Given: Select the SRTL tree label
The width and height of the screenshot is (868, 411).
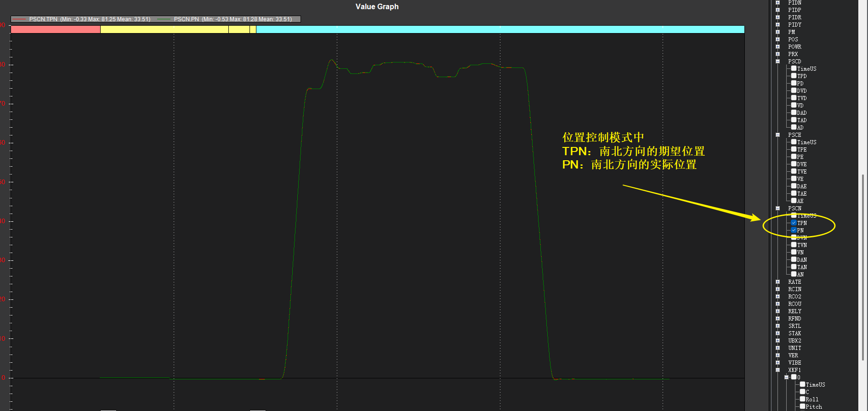Looking at the screenshot, I should 794,326.
